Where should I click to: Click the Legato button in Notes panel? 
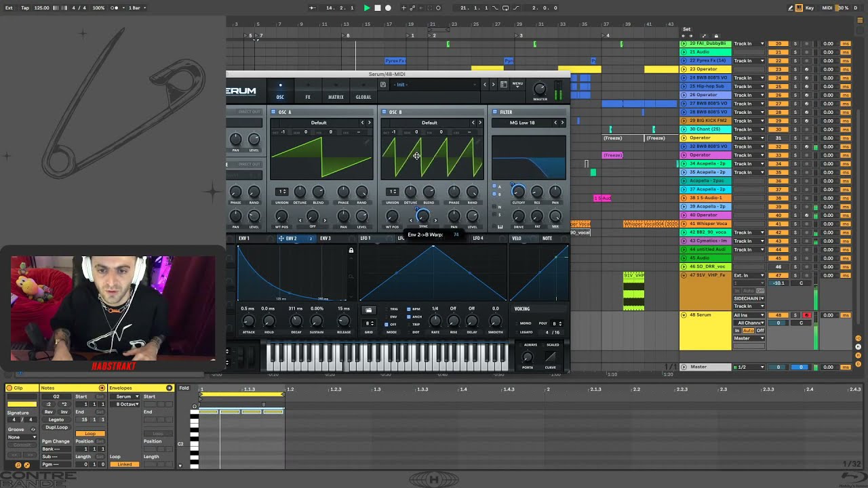56,420
